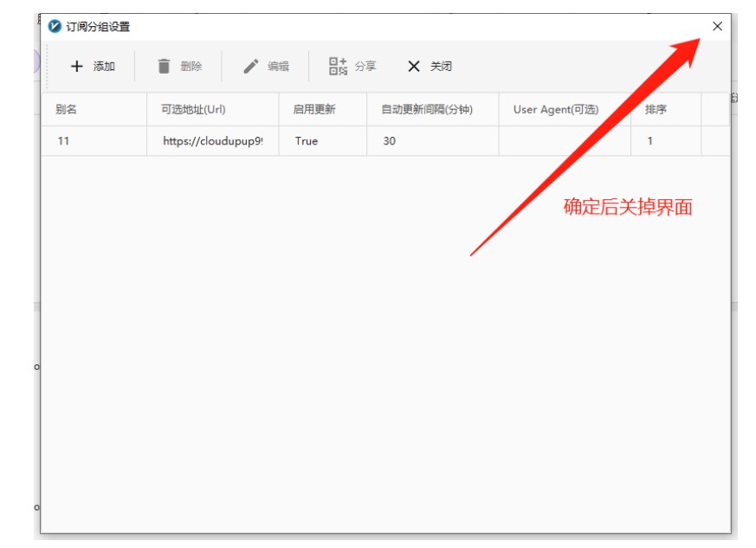Close the 订阅分组设置 window
This screenshot has width=756, height=548.
click(x=717, y=26)
